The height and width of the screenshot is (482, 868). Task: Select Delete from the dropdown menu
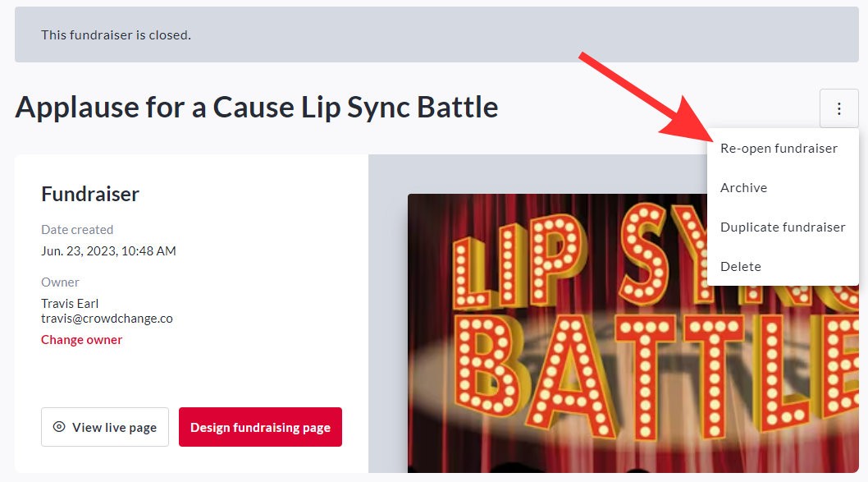740,267
